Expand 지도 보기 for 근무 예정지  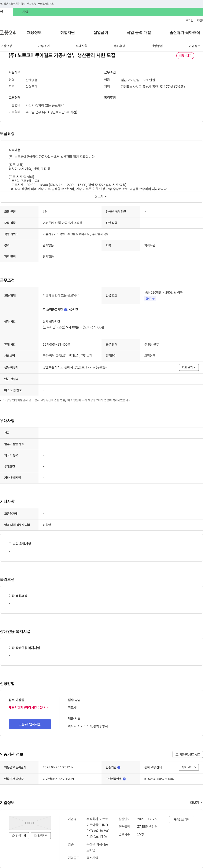coord(189,367)
